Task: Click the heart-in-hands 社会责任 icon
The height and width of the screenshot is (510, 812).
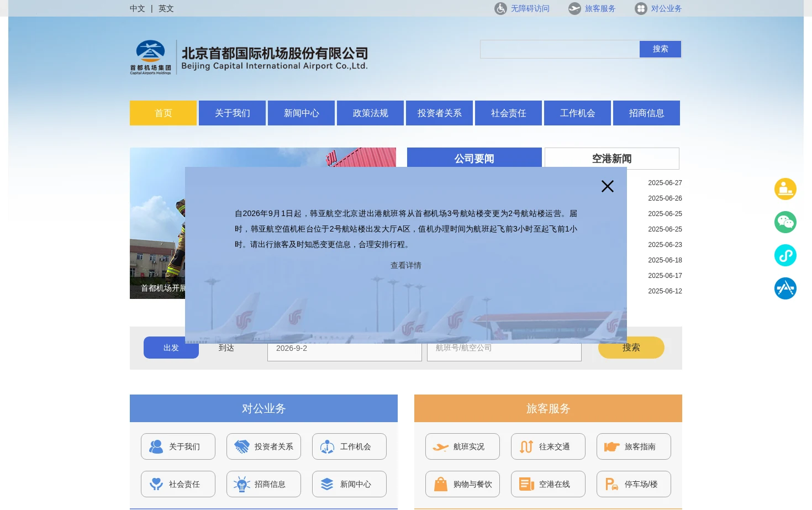Action: click(x=156, y=484)
